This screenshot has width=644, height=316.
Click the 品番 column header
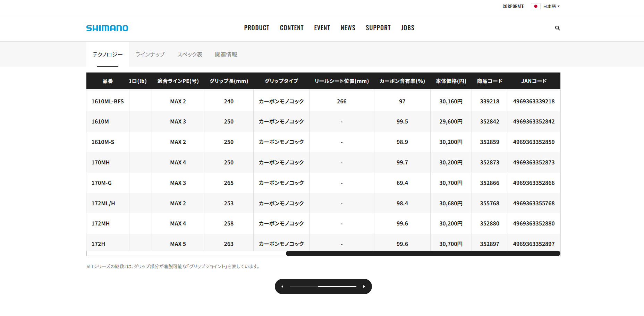108,81
